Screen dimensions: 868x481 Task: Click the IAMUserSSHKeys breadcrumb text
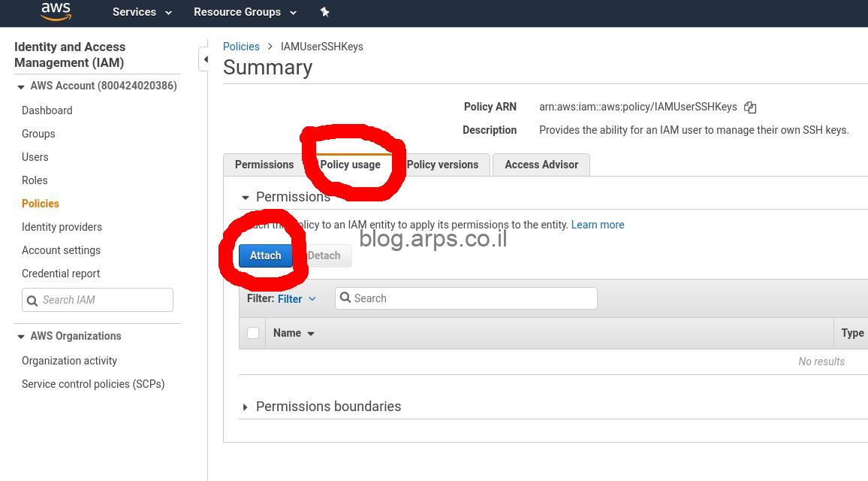pos(321,47)
